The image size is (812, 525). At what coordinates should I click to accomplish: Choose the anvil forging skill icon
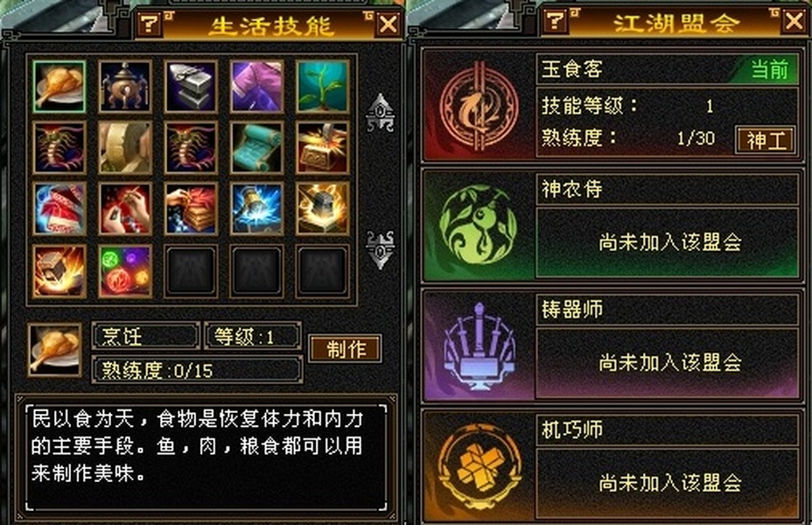point(191,87)
